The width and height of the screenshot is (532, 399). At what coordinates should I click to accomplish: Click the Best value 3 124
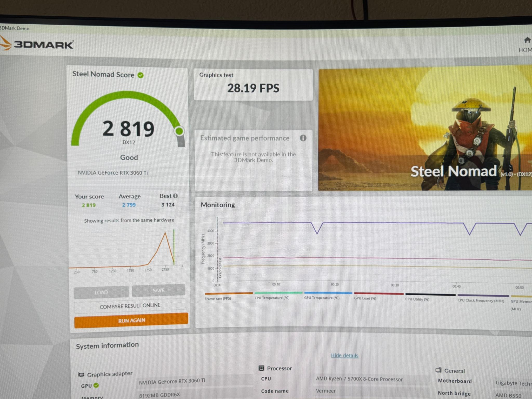[168, 205]
